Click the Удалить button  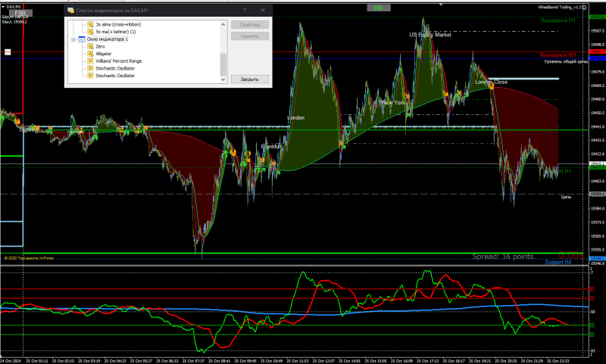tap(249, 36)
